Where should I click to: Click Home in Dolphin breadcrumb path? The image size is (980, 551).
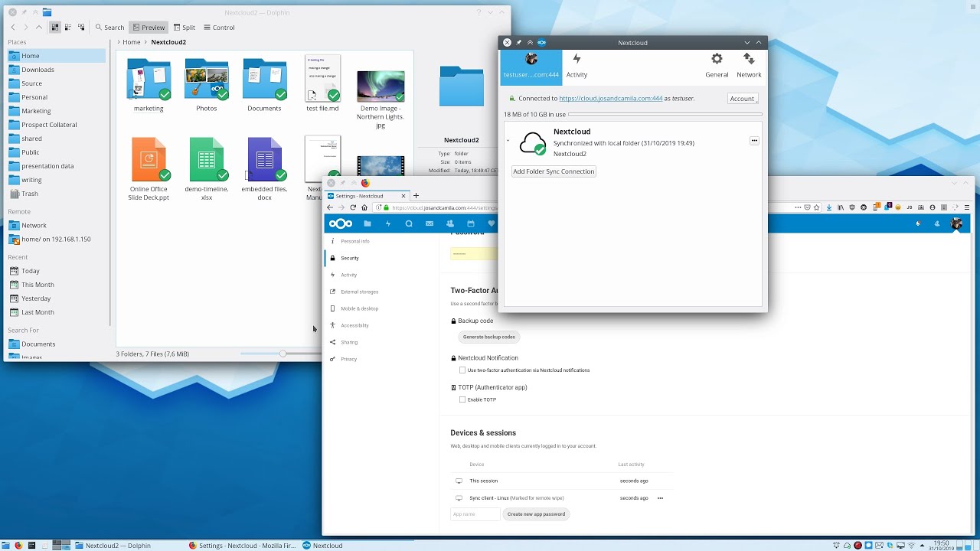pyautogui.click(x=132, y=42)
